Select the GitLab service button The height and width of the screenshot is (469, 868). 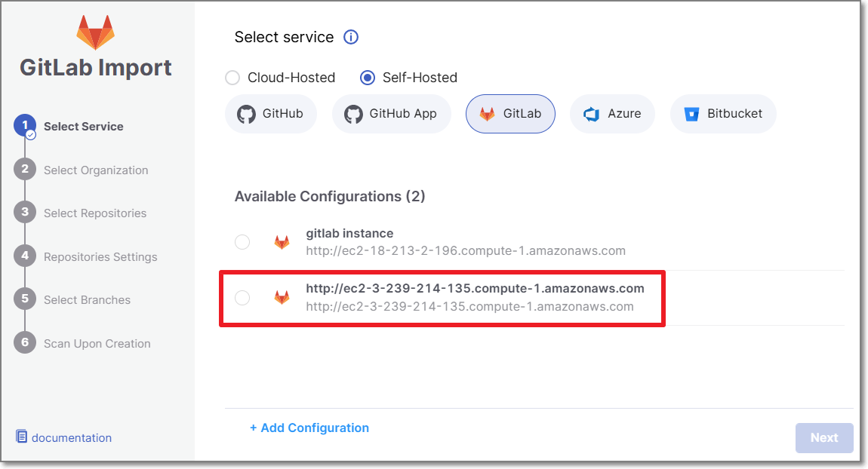pos(510,114)
